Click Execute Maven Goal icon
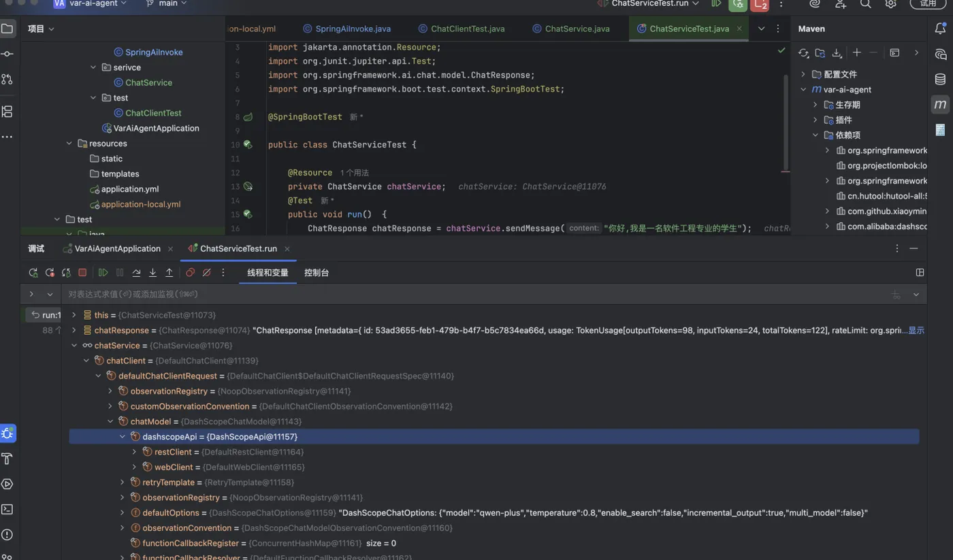 pyautogui.click(x=894, y=52)
